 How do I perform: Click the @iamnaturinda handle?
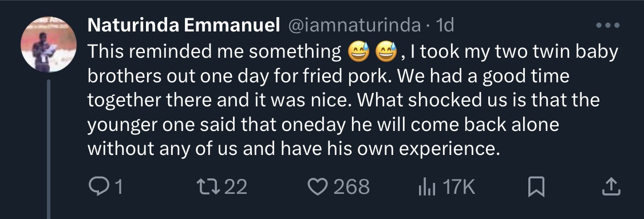tap(355, 25)
